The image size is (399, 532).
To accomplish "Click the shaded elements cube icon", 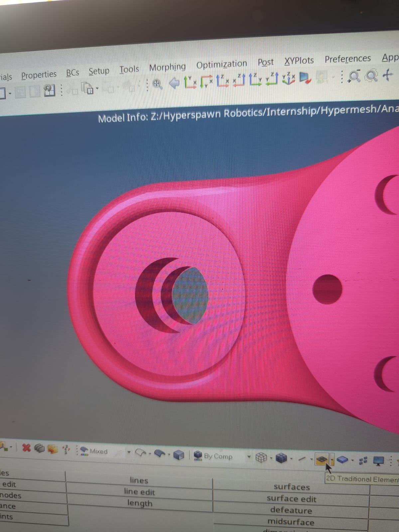I will point(281,458).
